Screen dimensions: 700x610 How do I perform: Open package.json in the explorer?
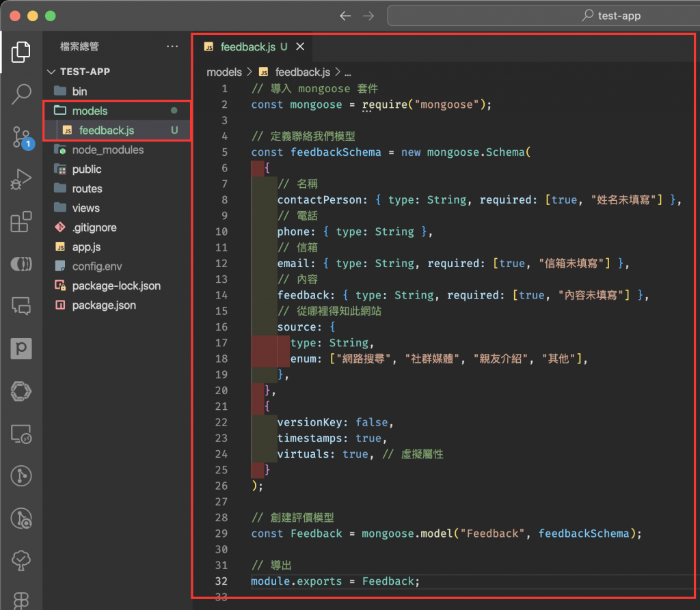(104, 305)
